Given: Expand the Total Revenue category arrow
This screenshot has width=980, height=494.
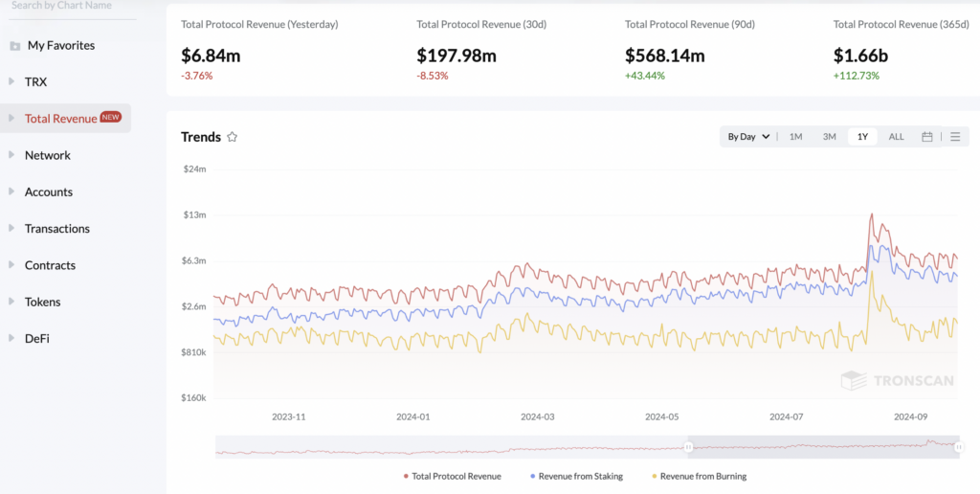Looking at the screenshot, I should (11, 118).
